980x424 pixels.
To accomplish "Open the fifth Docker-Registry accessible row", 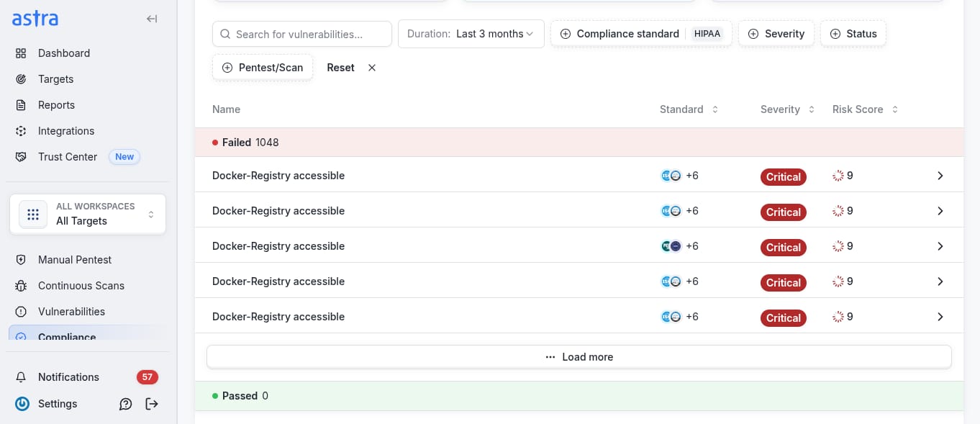I will [x=579, y=316].
